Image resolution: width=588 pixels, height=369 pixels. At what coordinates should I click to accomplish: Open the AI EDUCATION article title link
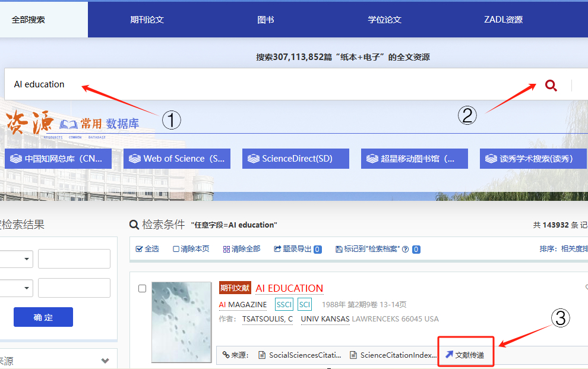click(x=289, y=288)
